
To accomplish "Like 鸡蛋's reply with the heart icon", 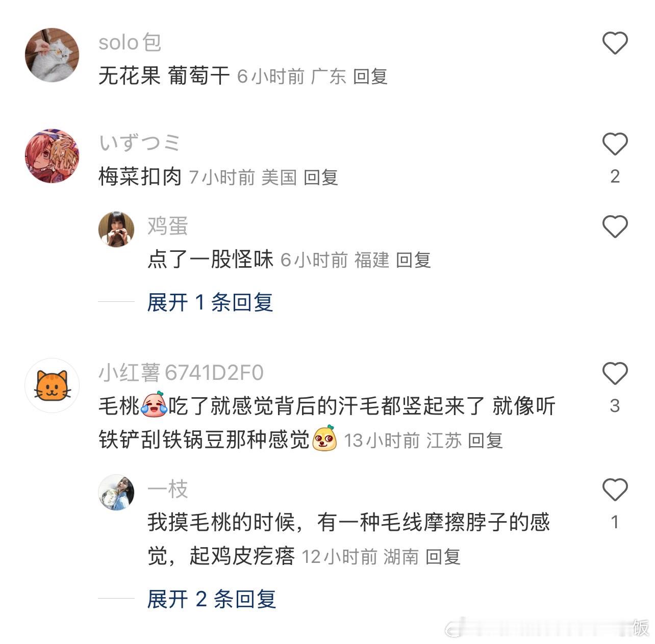I will pyautogui.click(x=615, y=226).
